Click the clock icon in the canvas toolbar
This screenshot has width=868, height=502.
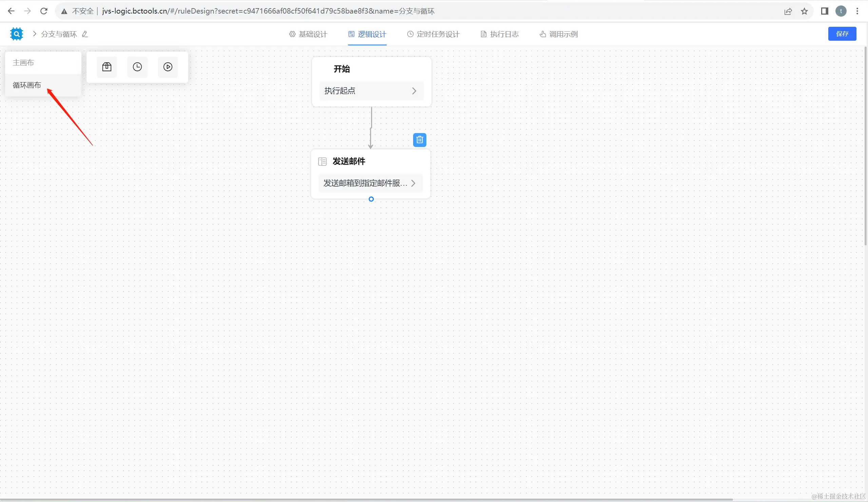tap(137, 67)
